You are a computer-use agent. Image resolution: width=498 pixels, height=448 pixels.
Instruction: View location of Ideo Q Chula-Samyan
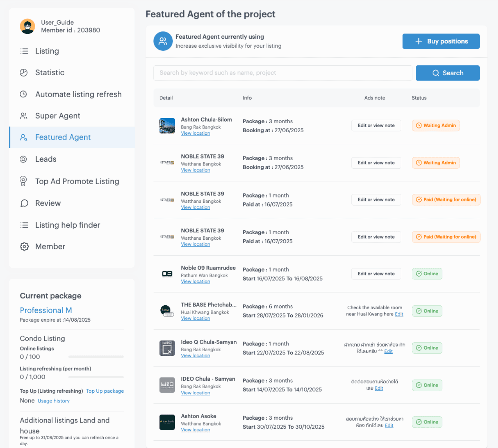195,356
